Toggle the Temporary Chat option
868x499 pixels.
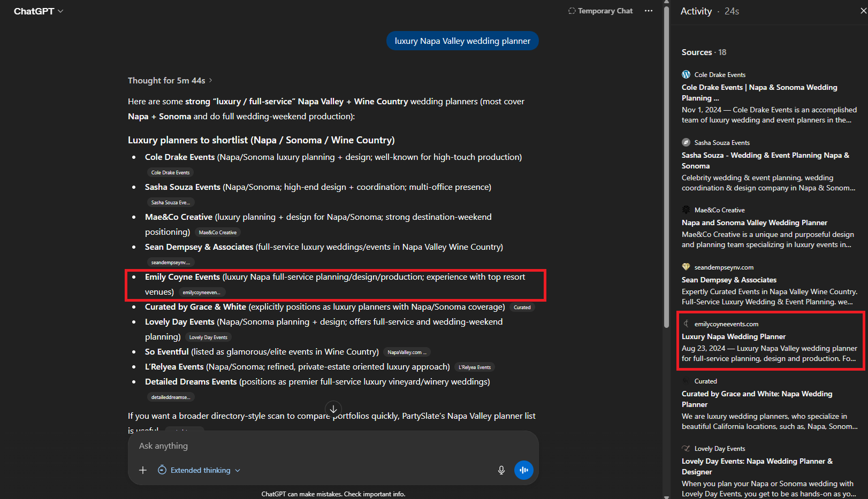(600, 11)
